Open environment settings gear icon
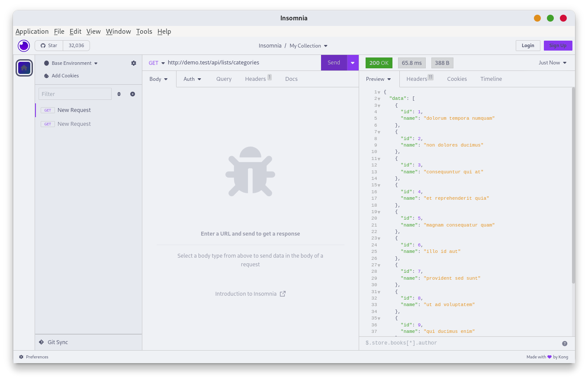Image resolution: width=588 pixels, height=380 pixels. click(134, 63)
